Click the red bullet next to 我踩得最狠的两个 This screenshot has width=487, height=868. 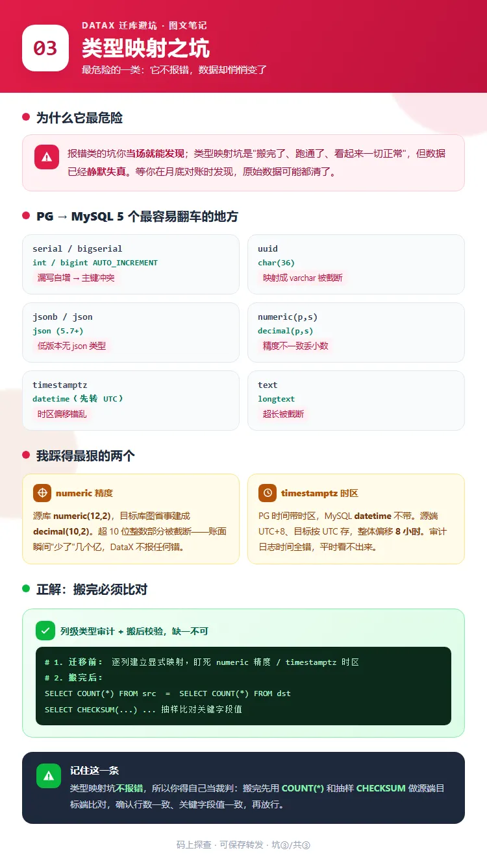pos(26,455)
